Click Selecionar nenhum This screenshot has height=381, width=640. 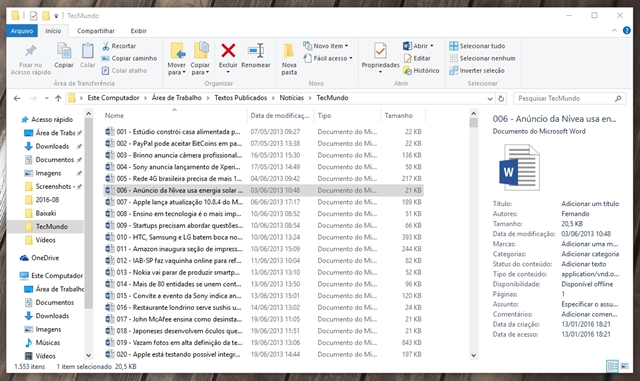482,58
